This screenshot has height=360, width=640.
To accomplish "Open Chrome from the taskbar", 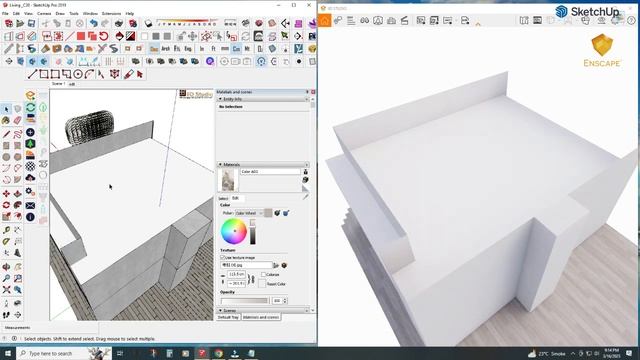I will pos(219,353).
